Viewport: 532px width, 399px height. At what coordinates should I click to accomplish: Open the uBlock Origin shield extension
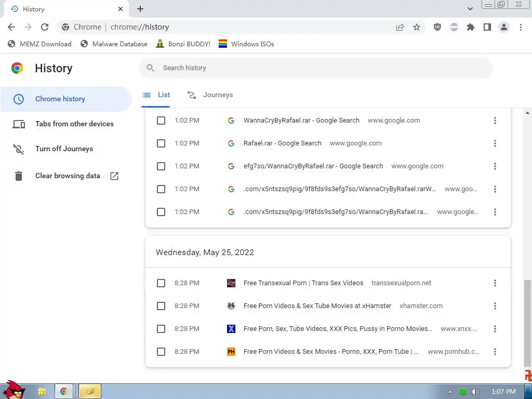(437, 27)
